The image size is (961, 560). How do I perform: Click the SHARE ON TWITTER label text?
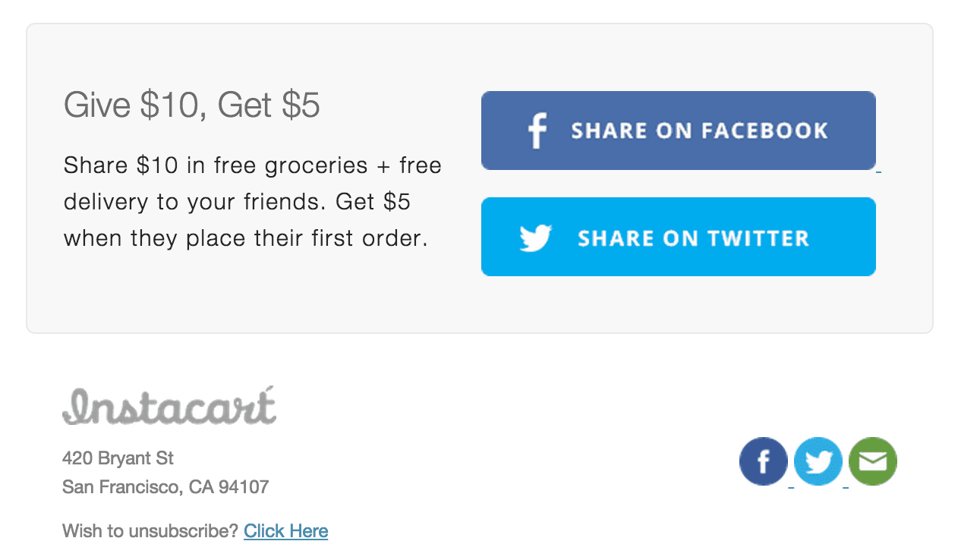(x=693, y=238)
